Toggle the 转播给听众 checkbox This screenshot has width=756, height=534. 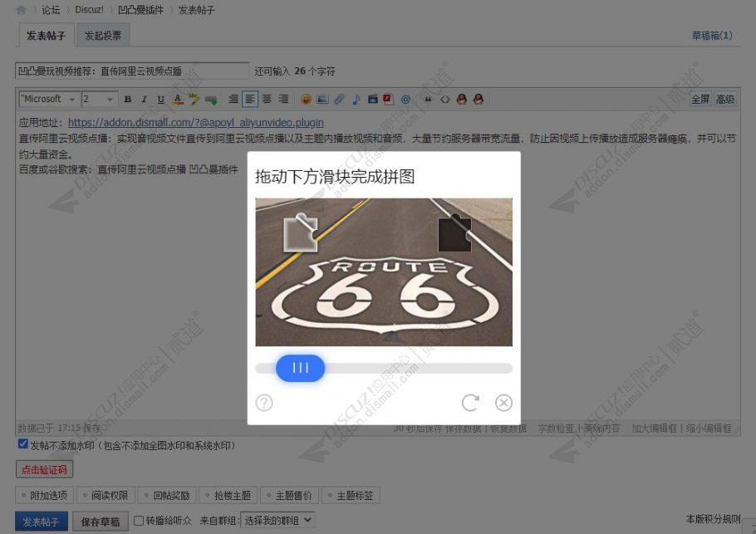click(x=139, y=521)
